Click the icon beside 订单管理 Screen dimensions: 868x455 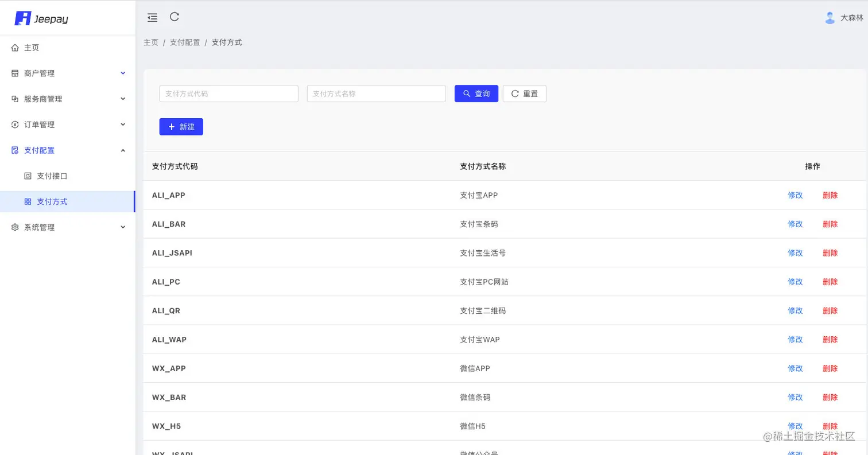click(x=15, y=125)
